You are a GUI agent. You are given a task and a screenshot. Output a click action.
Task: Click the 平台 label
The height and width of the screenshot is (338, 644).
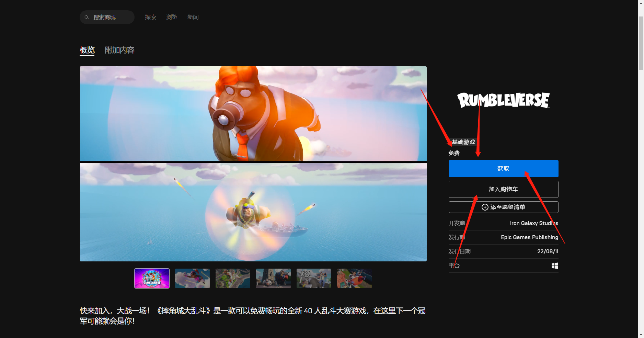[x=454, y=266]
